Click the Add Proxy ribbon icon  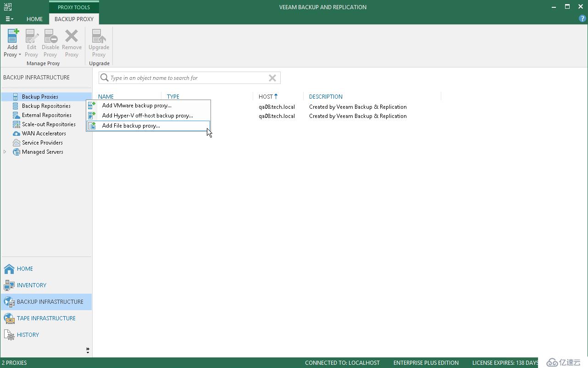tap(12, 36)
